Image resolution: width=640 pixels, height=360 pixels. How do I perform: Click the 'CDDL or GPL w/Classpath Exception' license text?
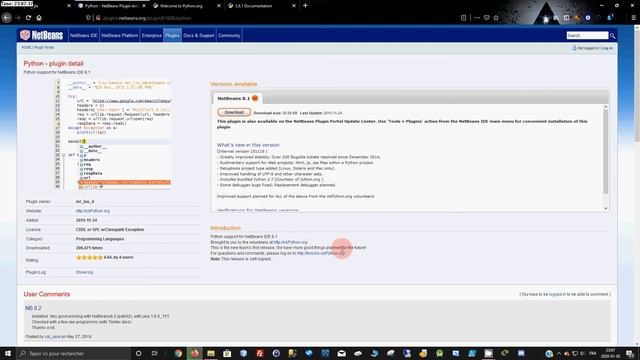[x=110, y=230]
